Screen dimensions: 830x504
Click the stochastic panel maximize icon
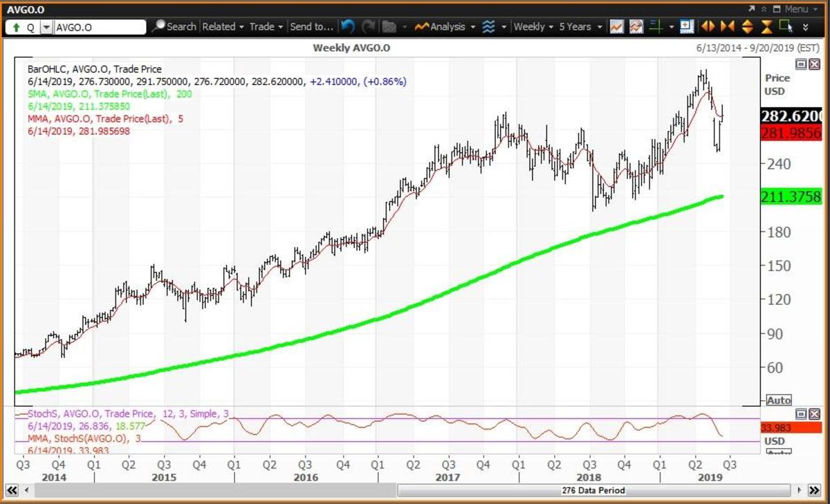tap(801, 413)
